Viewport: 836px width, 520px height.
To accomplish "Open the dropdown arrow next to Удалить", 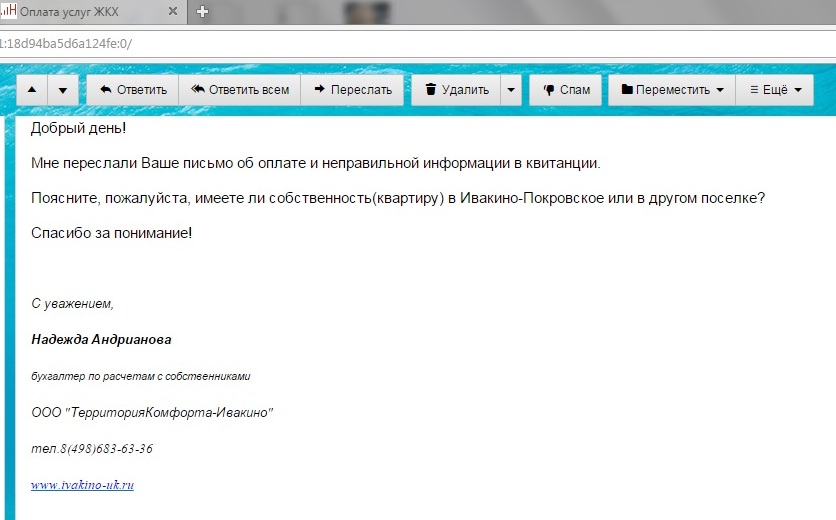I will click(x=511, y=90).
